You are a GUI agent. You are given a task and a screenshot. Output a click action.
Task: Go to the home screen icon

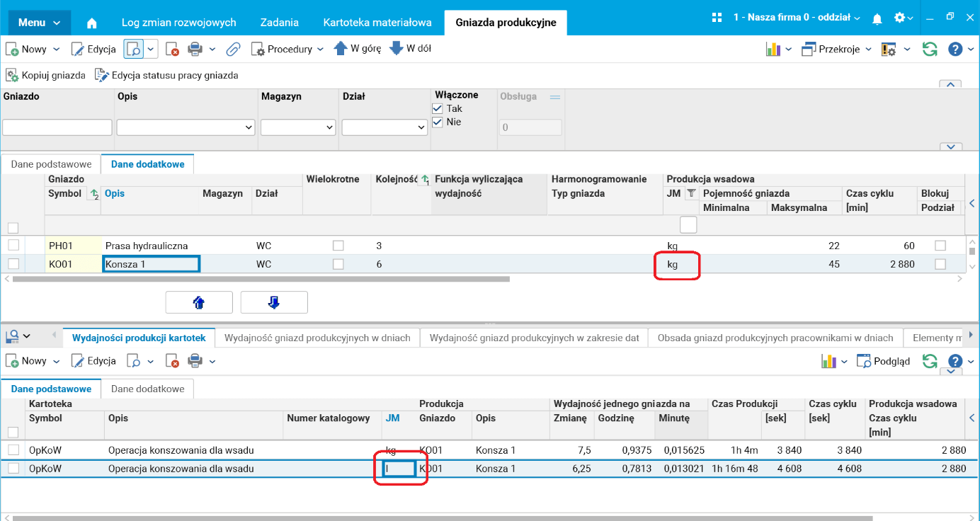click(91, 23)
